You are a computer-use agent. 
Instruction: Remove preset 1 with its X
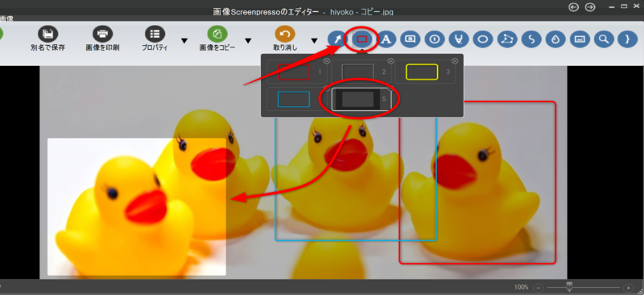coord(327,61)
